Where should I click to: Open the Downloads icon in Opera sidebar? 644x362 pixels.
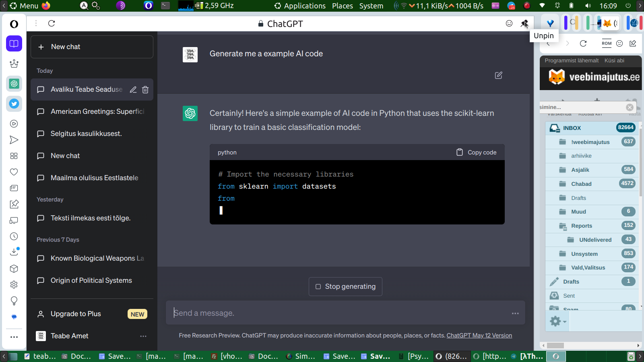tap(14, 252)
